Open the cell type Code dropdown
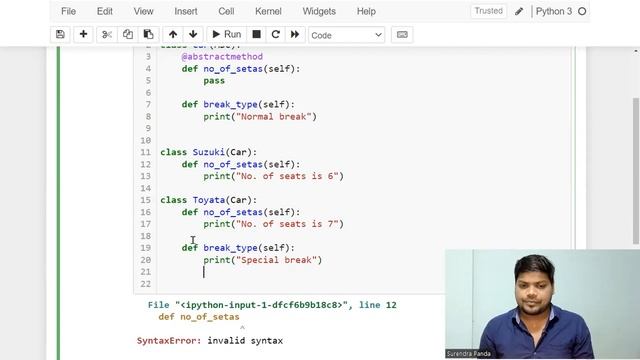Viewport: 640px width, 360px height. click(x=347, y=35)
